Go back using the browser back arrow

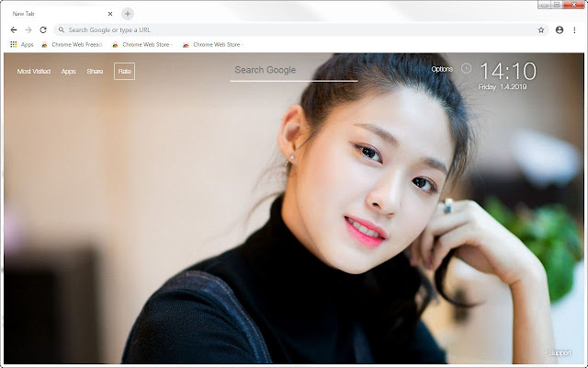(x=14, y=30)
